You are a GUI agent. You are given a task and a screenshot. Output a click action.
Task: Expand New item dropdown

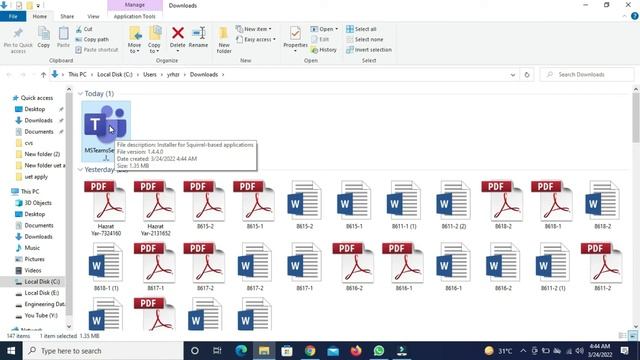(x=254, y=29)
